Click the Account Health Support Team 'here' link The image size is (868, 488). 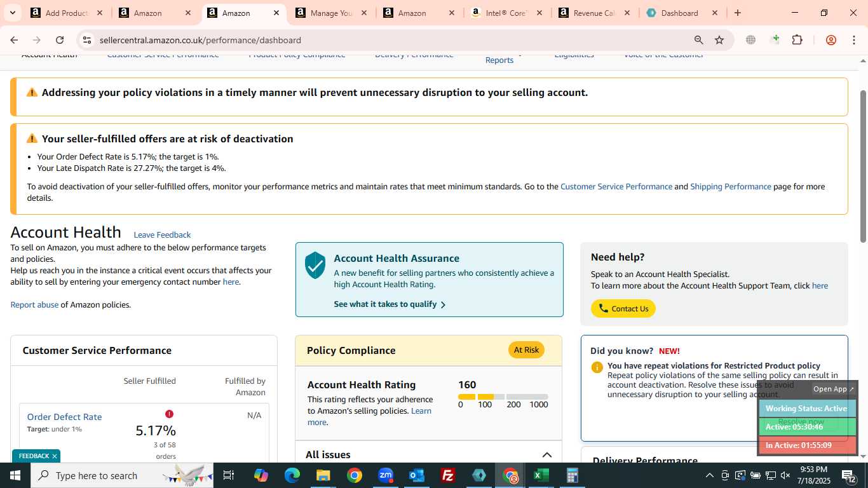pos(820,286)
